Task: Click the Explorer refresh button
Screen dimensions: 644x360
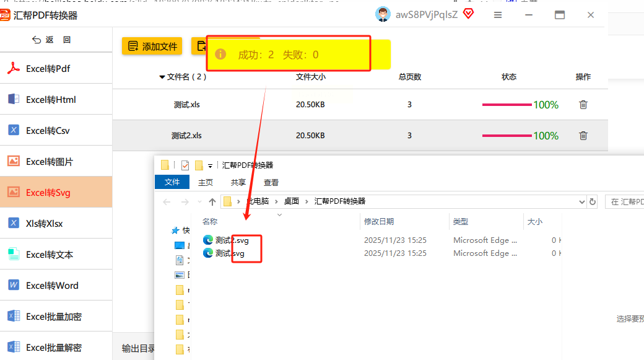Action: (592, 202)
